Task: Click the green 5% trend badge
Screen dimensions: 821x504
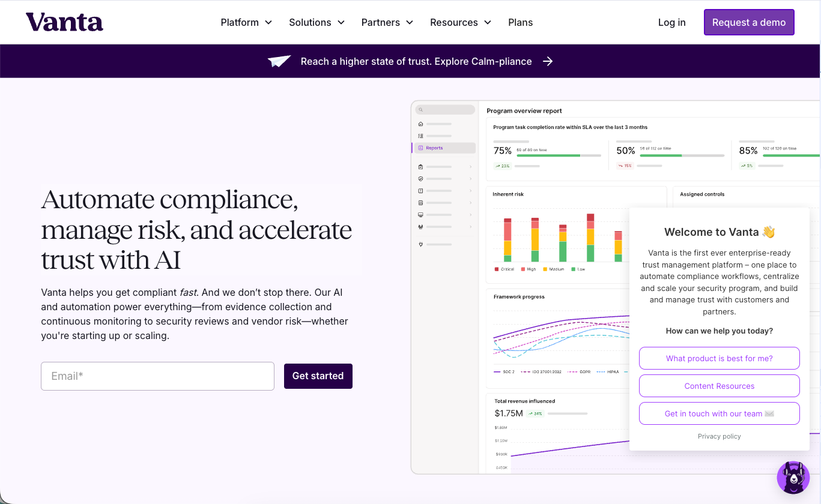Action: (747, 166)
